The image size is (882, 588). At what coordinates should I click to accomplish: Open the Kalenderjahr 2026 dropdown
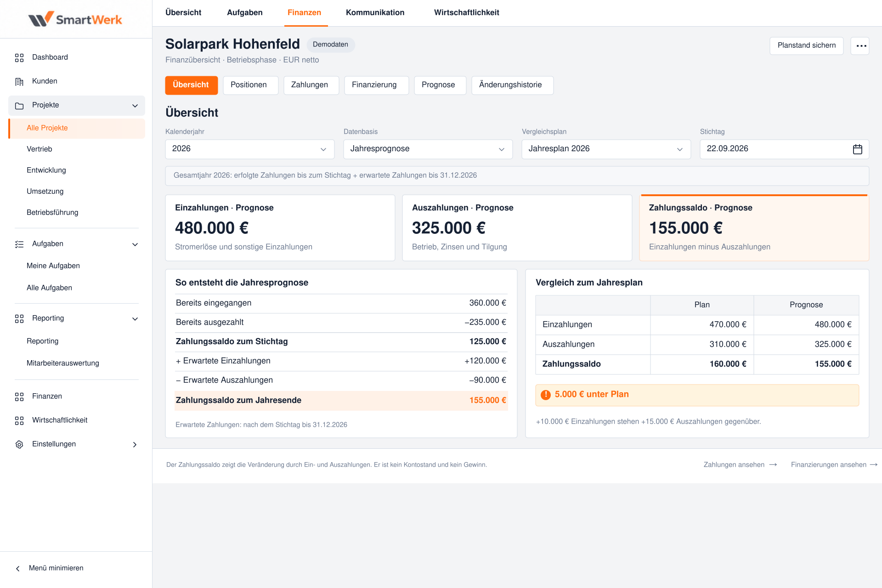[x=250, y=149]
